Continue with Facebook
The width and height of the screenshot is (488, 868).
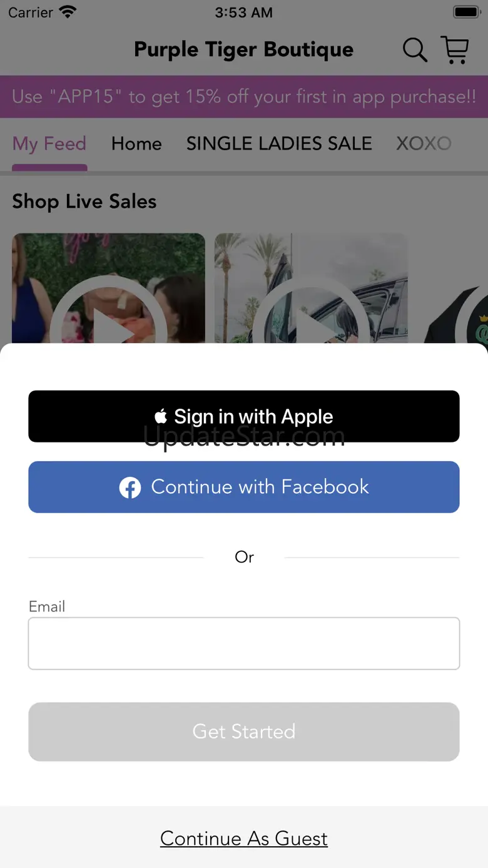[244, 487]
